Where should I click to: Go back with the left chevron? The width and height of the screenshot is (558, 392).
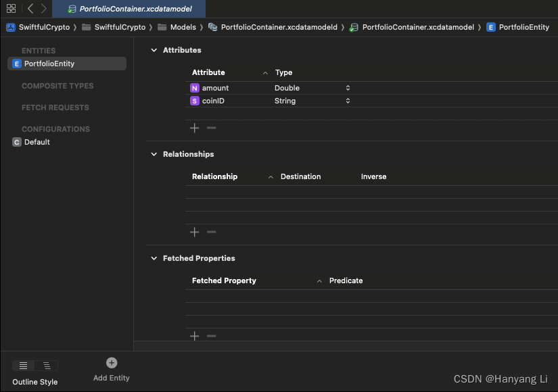click(30, 9)
